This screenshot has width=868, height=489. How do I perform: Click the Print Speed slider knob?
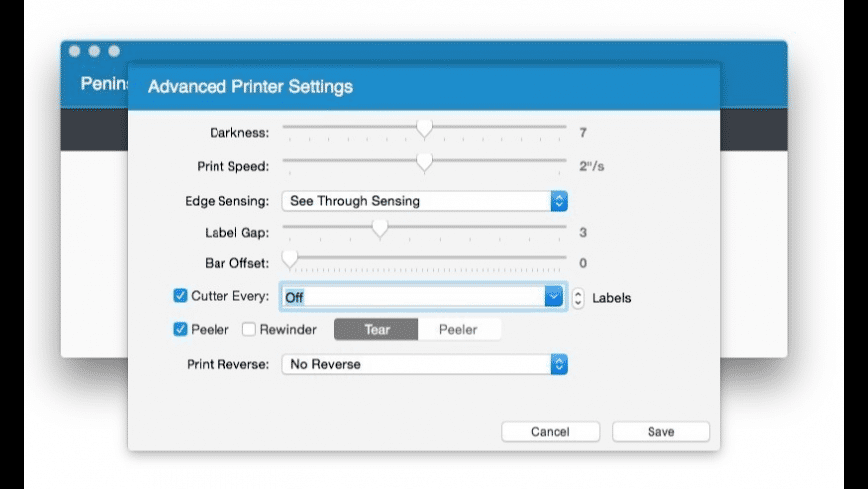click(424, 162)
